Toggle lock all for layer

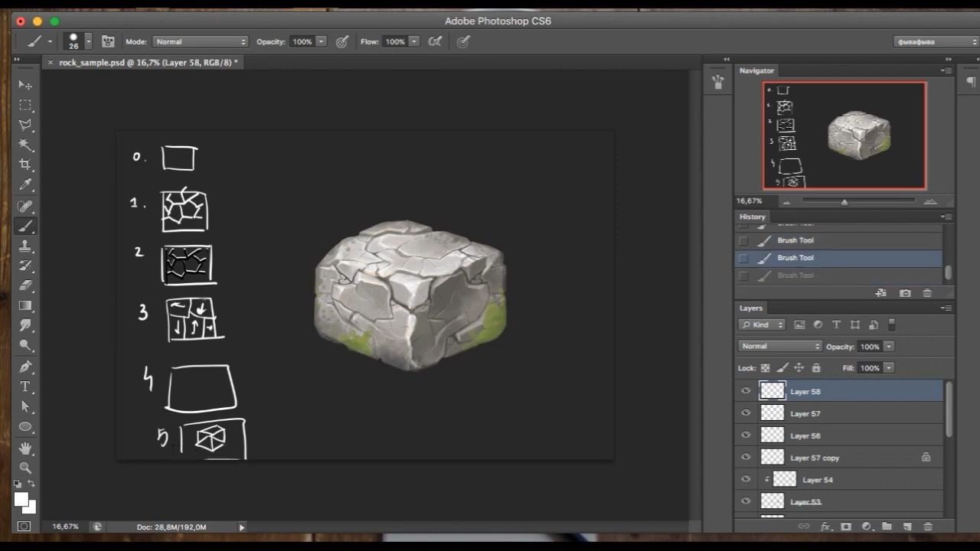point(816,368)
